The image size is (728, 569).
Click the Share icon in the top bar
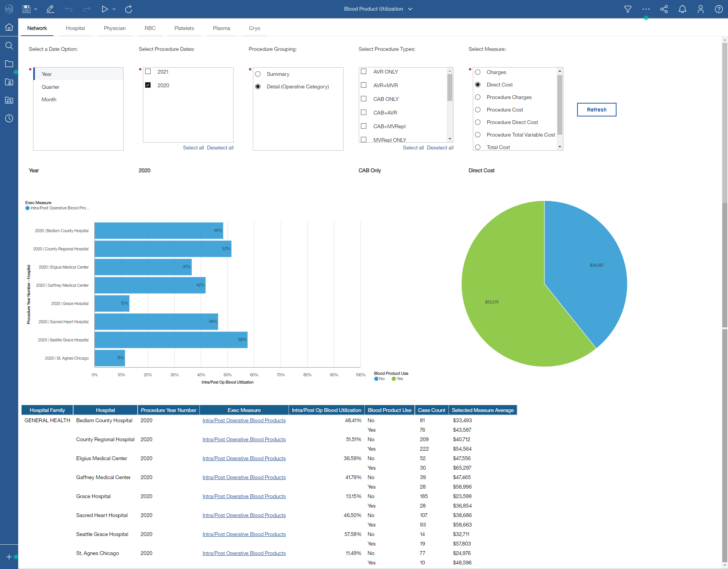664,9
